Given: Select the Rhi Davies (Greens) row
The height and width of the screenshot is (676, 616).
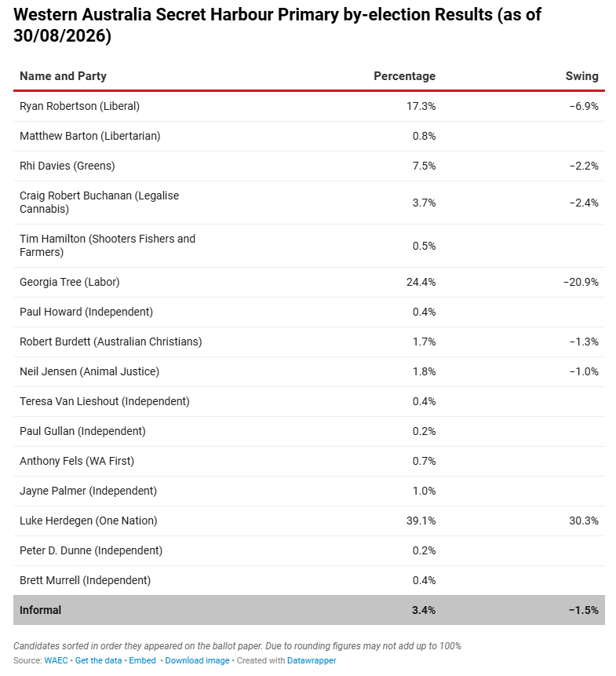Looking at the screenshot, I should pyautogui.click(x=309, y=166).
